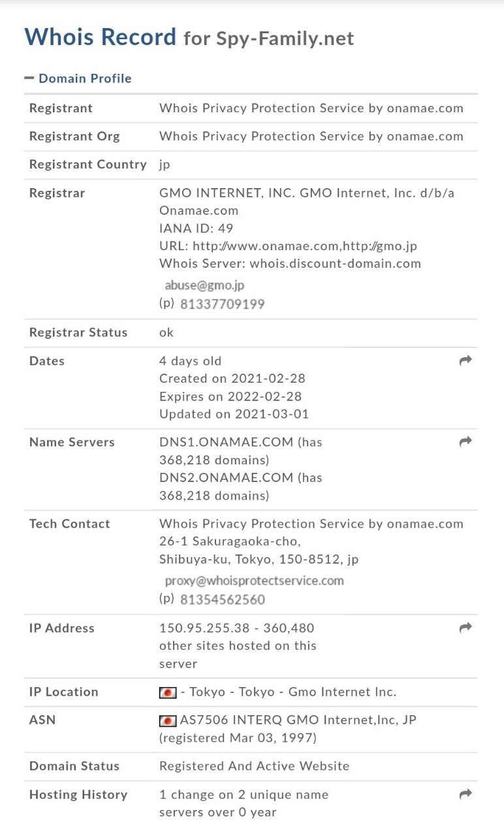Select the DNS2.ONAMAE.COM name server entry
504x836 pixels.
(227, 477)
